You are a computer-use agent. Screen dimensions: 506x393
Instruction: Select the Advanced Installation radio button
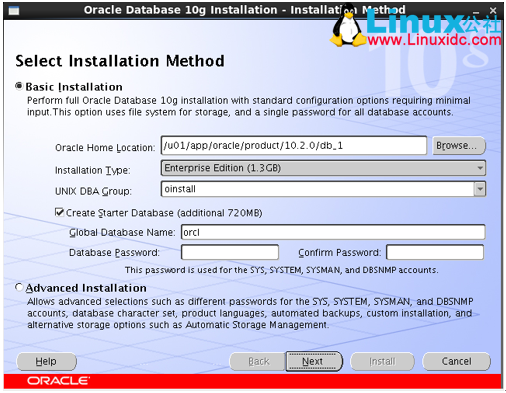[x=19, y=287]
